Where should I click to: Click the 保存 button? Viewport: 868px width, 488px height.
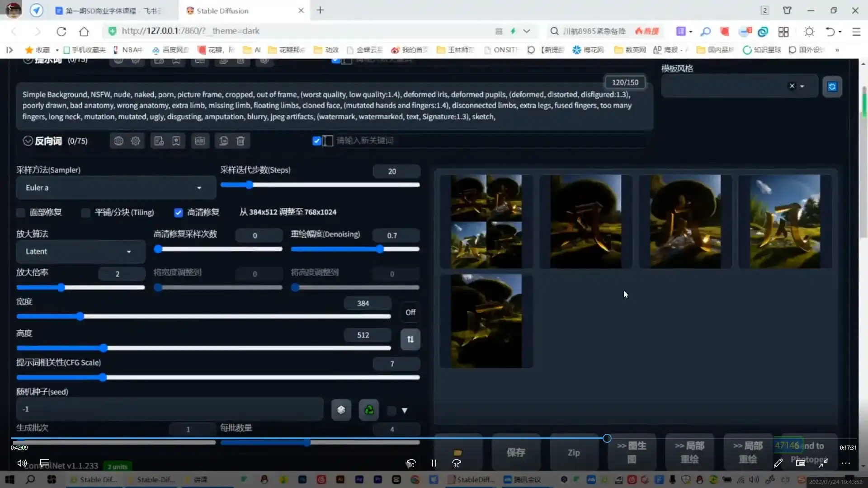[x=515, y=452]
